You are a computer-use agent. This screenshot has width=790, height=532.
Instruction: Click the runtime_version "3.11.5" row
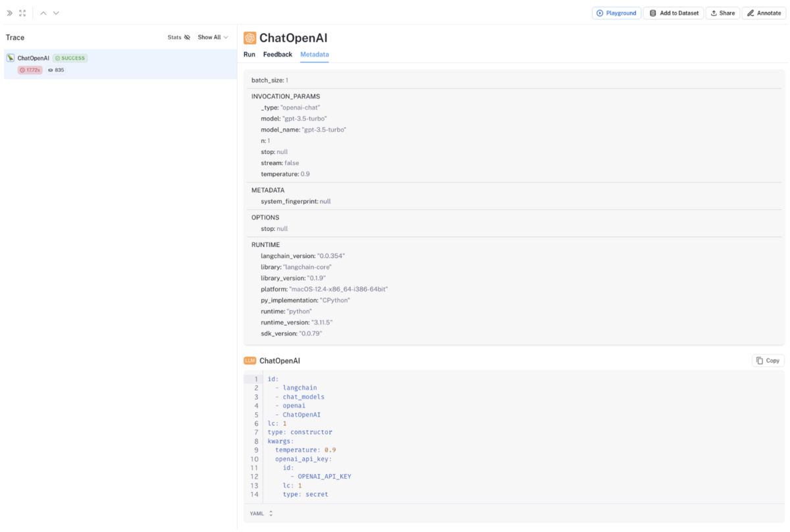[x=297, y=322]
